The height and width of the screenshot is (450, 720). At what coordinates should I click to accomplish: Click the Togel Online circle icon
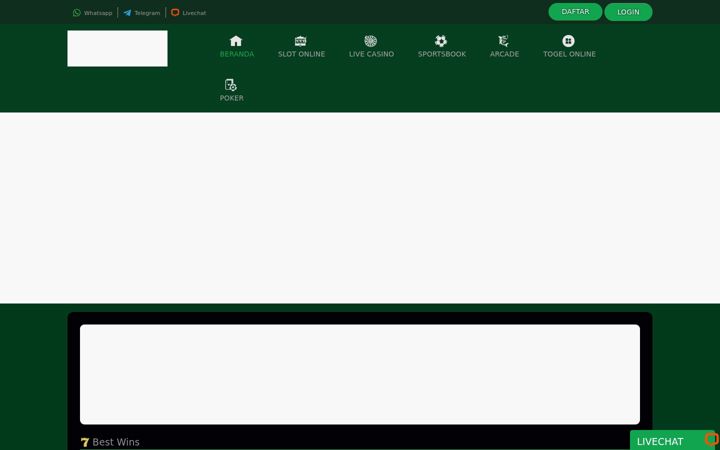click(x=568, y=41)
